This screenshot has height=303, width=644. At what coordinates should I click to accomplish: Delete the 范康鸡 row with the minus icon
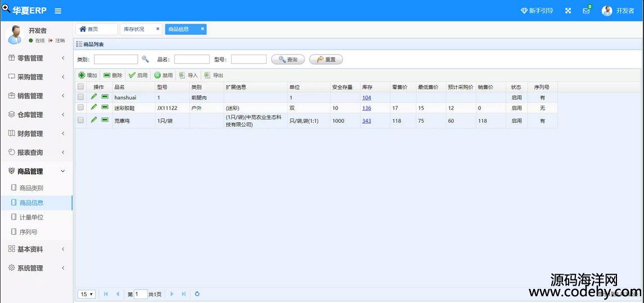[105, 119]
